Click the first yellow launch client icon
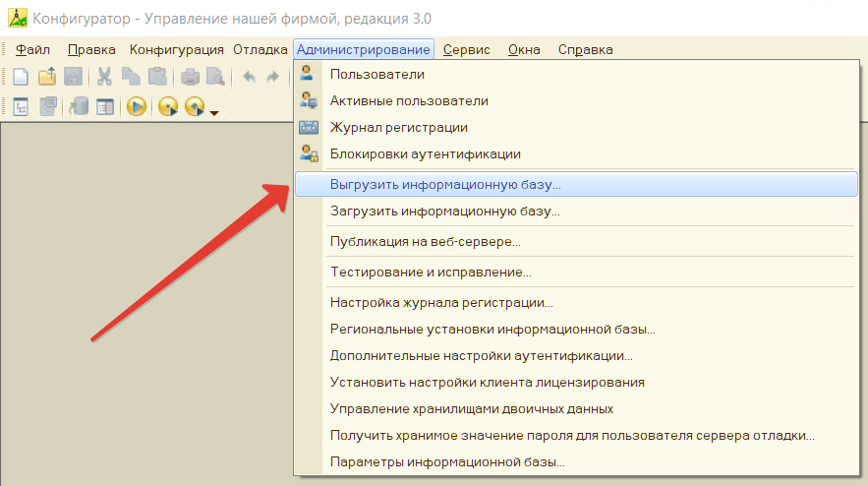 coord(168,106)
